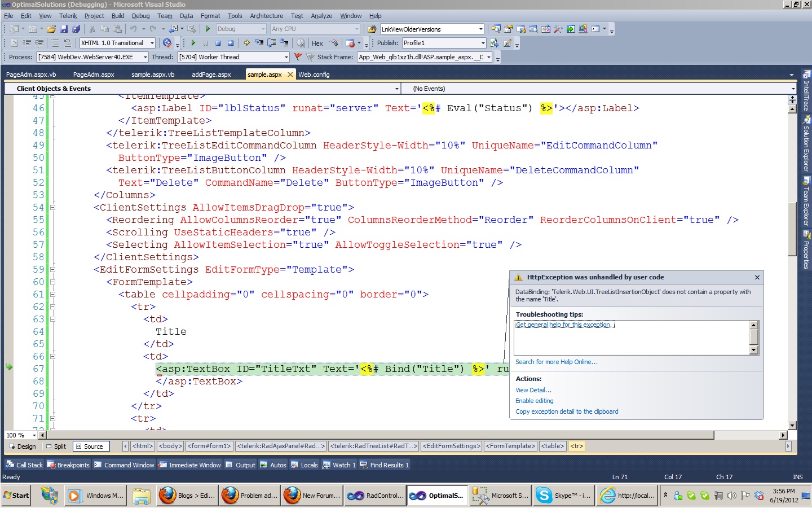
Task: Stop debugging with the square stop icon
Action: (x=218, y=43)
